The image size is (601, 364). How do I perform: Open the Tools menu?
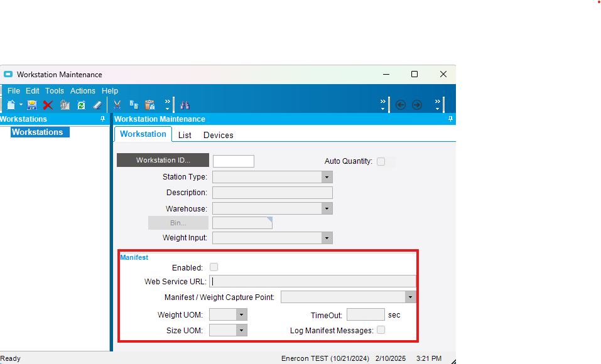55,91
